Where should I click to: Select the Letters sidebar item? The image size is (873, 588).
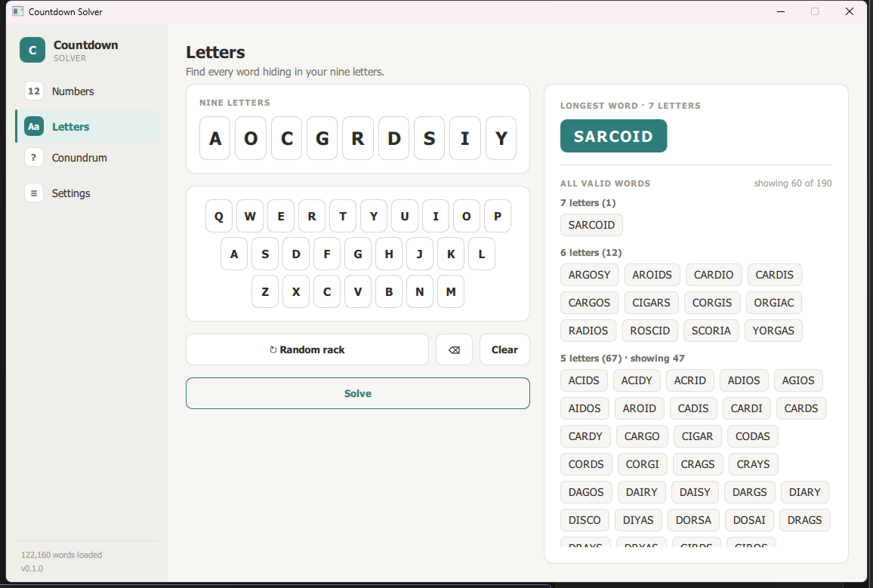[88, 126]
